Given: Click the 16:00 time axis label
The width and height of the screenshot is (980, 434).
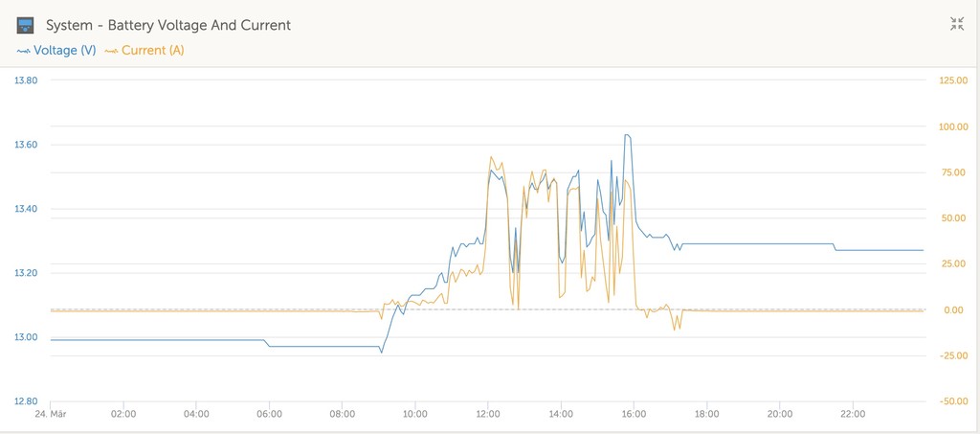Looking at the screenshot, I should [x=634, y=414].
